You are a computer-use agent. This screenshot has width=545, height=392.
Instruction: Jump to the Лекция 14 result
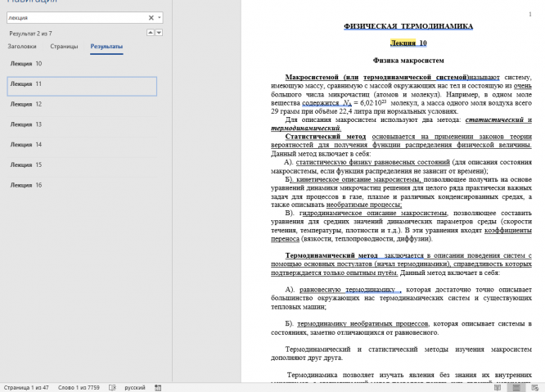point(82,145)
